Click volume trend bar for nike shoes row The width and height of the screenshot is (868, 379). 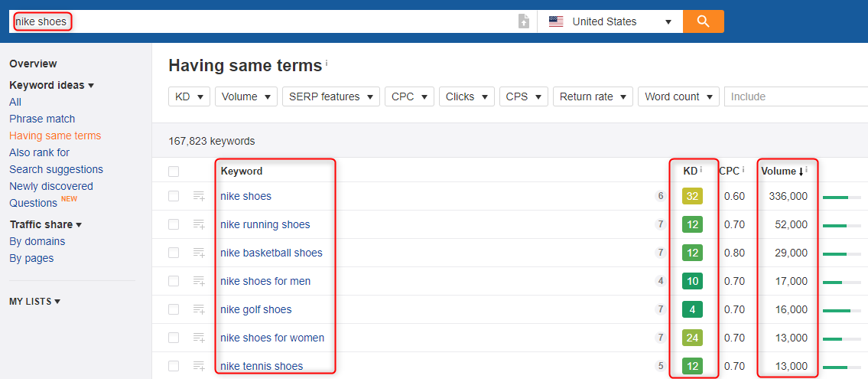pos(842,197)
